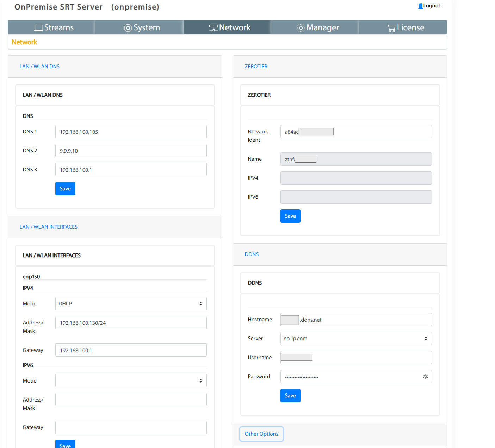Screen dimensions: 495x448
Task: Click the Network tab icon
Action: tap(214, 27)
